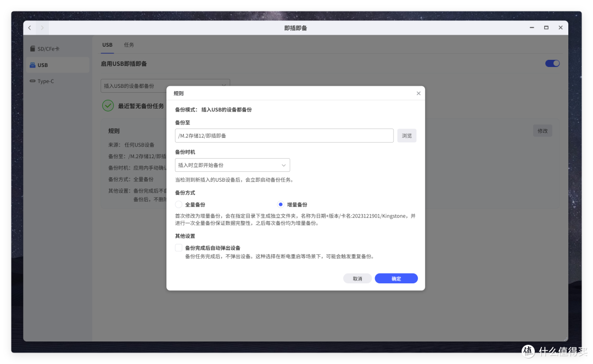Click the 备份模式 text in the dialog
The image size is (593, 364).
213,110
